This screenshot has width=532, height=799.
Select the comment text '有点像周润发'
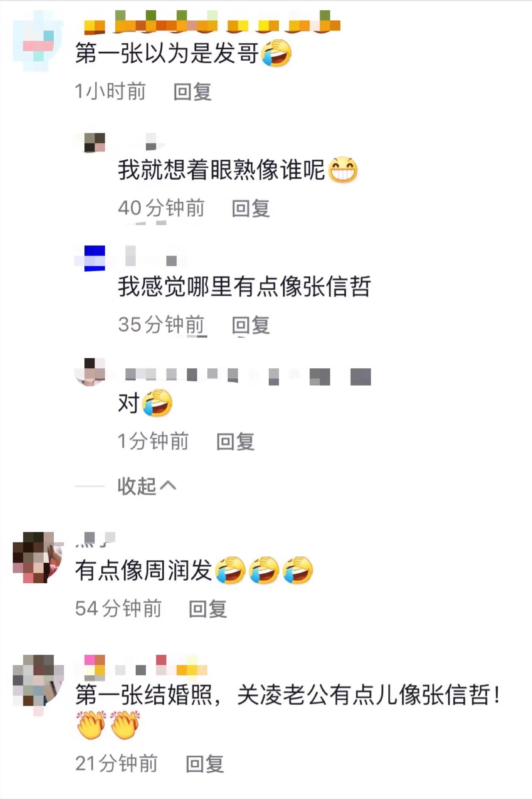coord(143,570)
